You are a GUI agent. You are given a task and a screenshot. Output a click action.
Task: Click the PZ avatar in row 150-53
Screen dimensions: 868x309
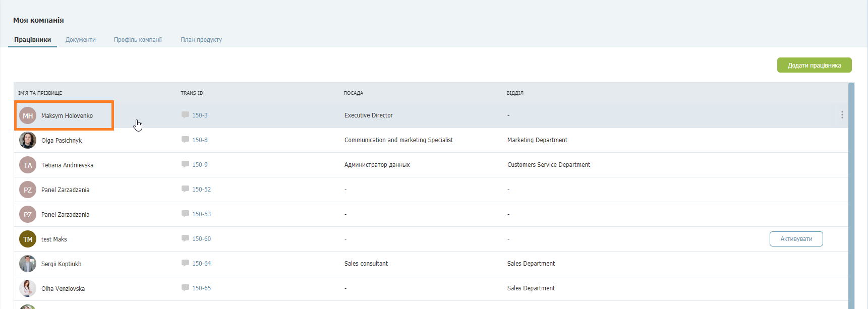28,214
